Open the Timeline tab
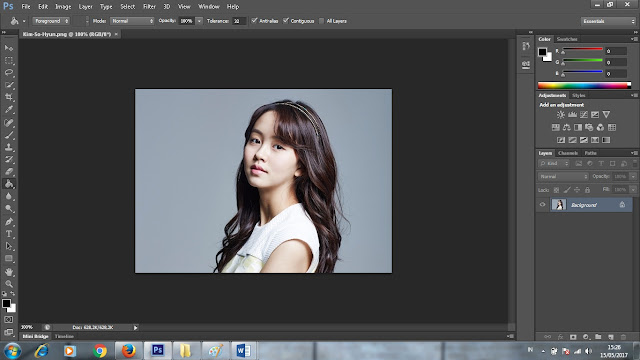The width and height of the screenshot is (640, 360). 64,336
